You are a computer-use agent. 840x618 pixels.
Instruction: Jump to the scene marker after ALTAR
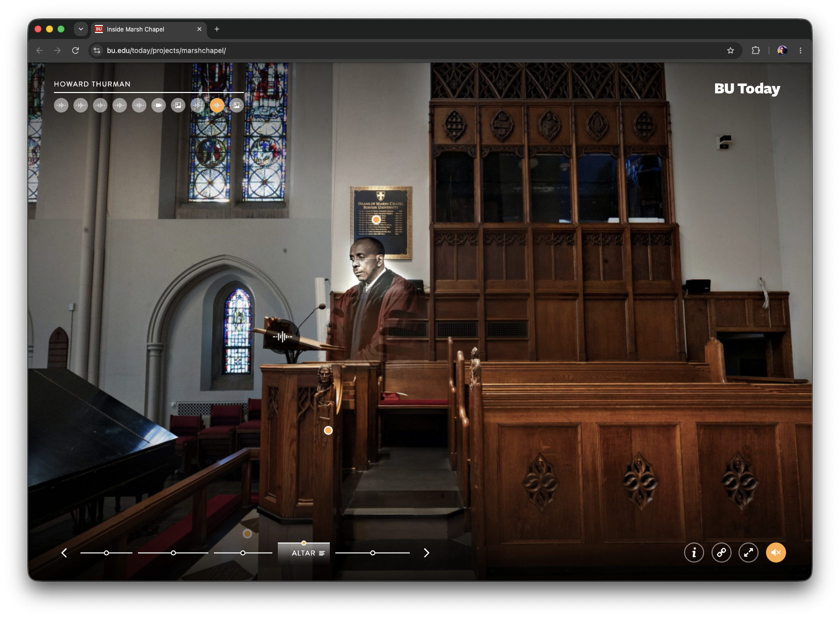click(x=373, y=553)
